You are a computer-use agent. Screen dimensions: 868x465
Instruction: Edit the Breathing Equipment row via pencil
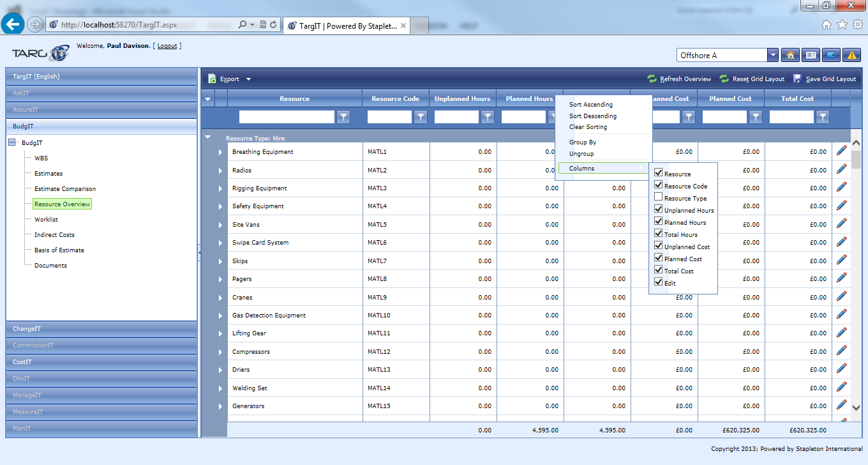[x=842, y=151]
